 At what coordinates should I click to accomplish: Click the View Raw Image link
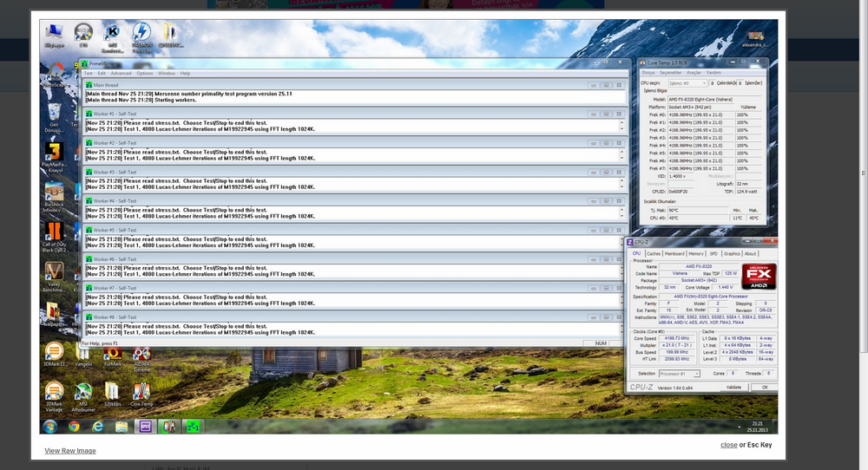(70, 451)
